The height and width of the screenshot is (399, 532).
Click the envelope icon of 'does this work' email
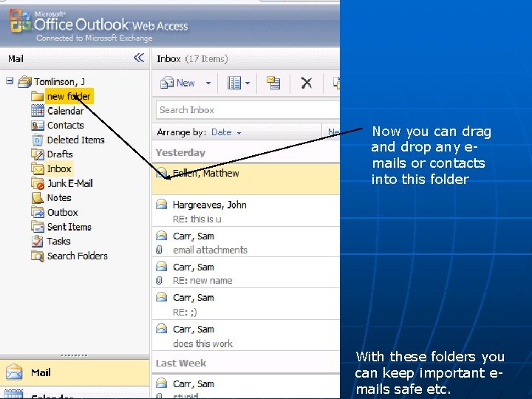(162, 328)
